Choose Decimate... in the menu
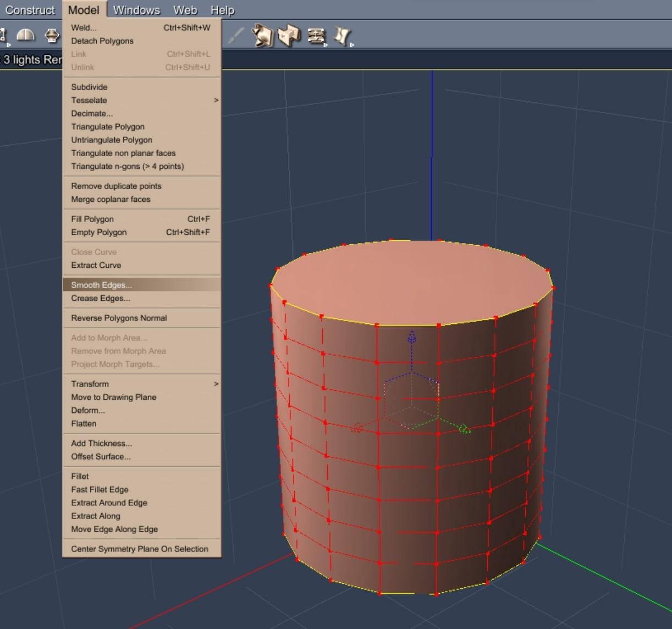Screen dimensions: 672x629 click(x=142, y=113)
